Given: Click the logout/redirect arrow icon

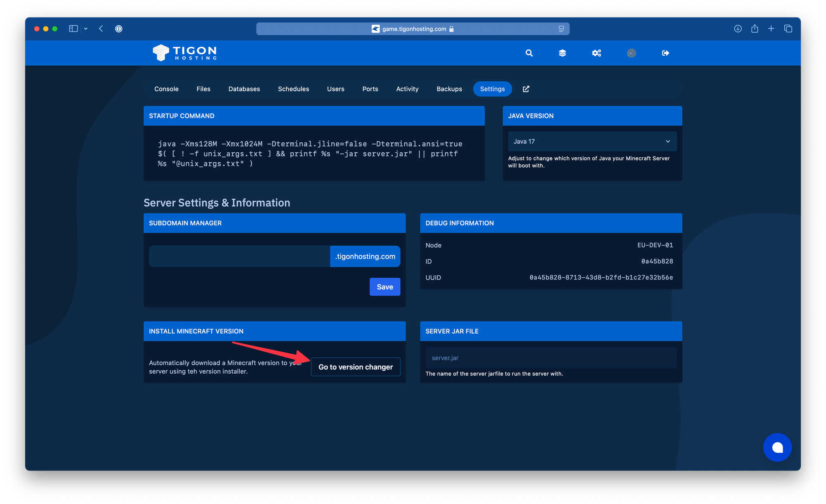Looking at the screenshot, I should click(x=665, y=53).
